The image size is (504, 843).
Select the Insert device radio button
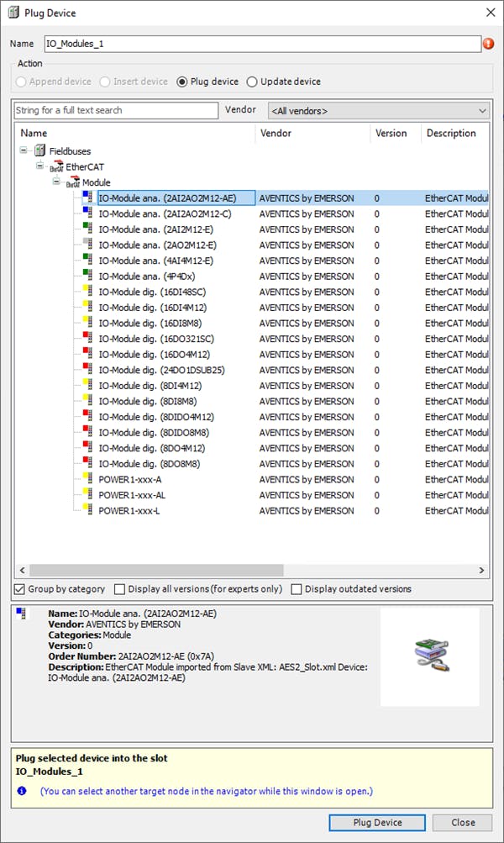tap(105, 82)
